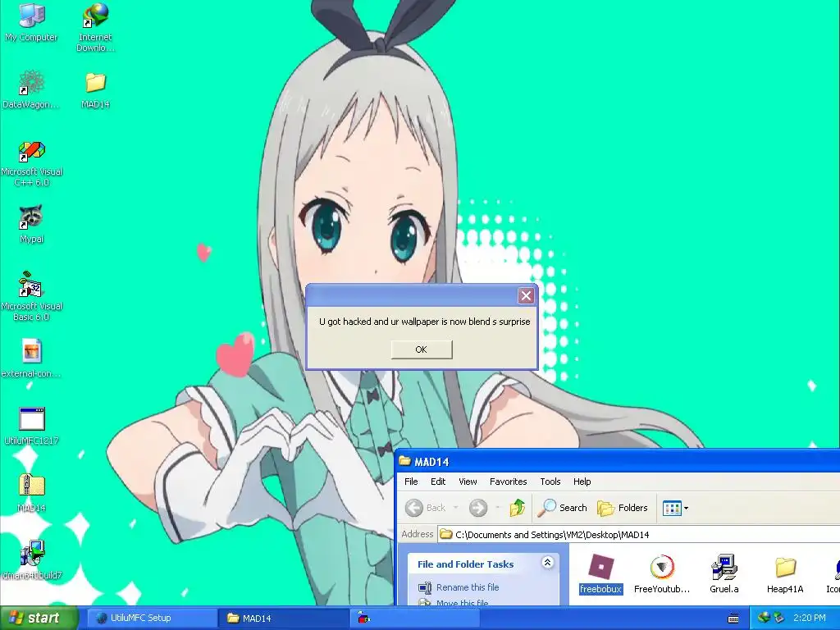Click the Back button in MAD14 window
840x630 pixels.
tap(426, 507)
